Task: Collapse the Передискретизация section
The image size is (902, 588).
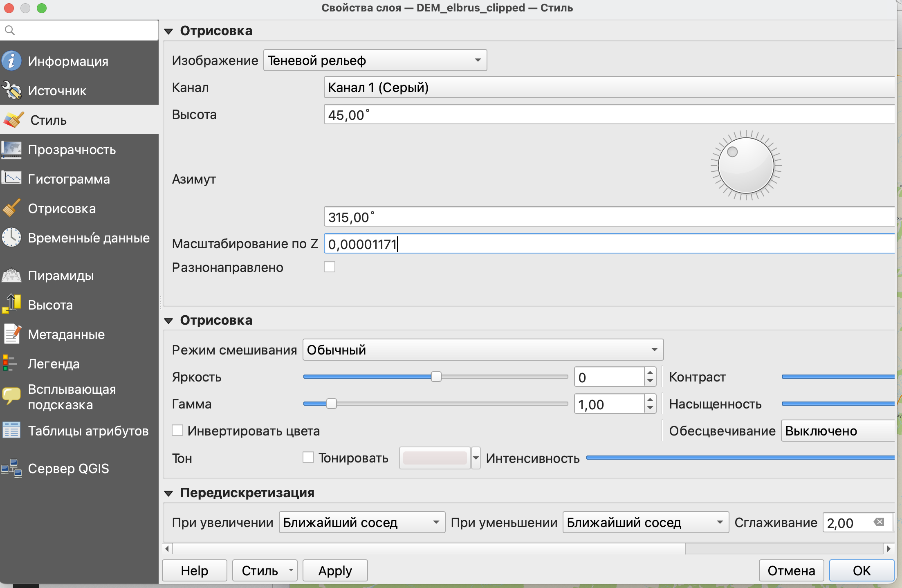Action: [168, 494]
